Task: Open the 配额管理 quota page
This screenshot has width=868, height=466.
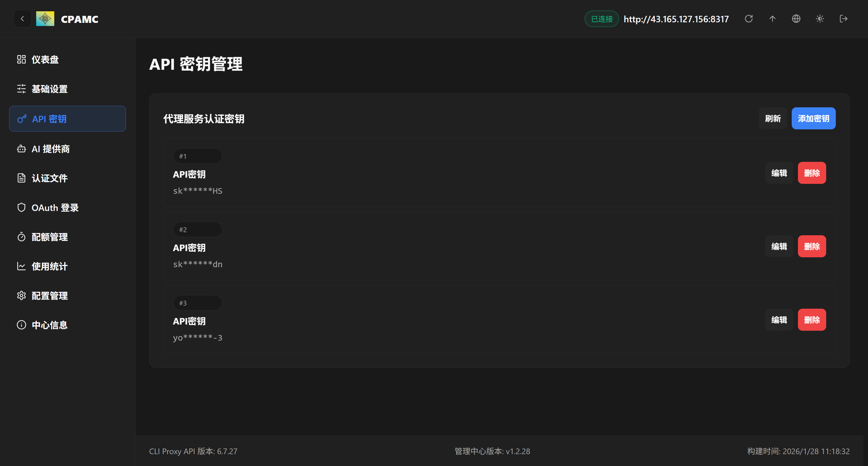Action: click(49, 237)
